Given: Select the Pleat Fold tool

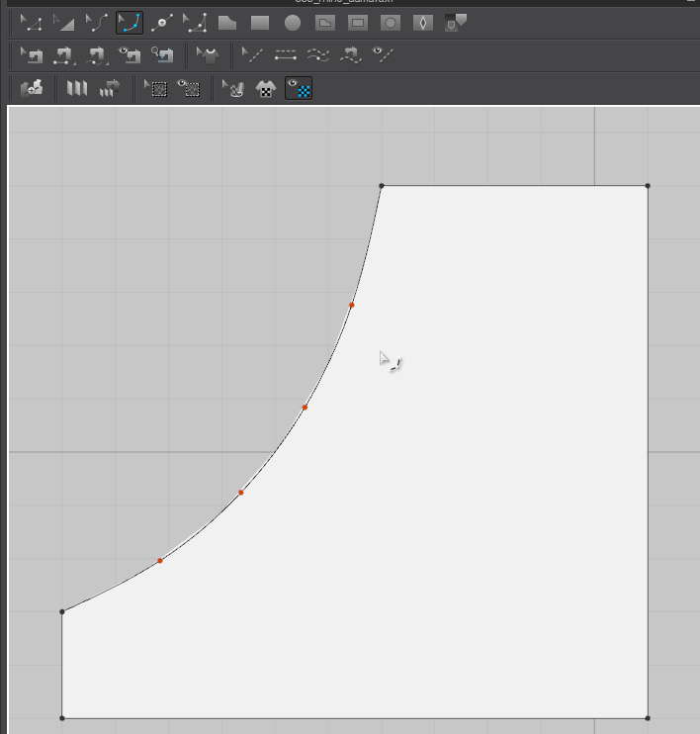Looking at the screenshot, I should pyautogui.click(x=77, y=88).
